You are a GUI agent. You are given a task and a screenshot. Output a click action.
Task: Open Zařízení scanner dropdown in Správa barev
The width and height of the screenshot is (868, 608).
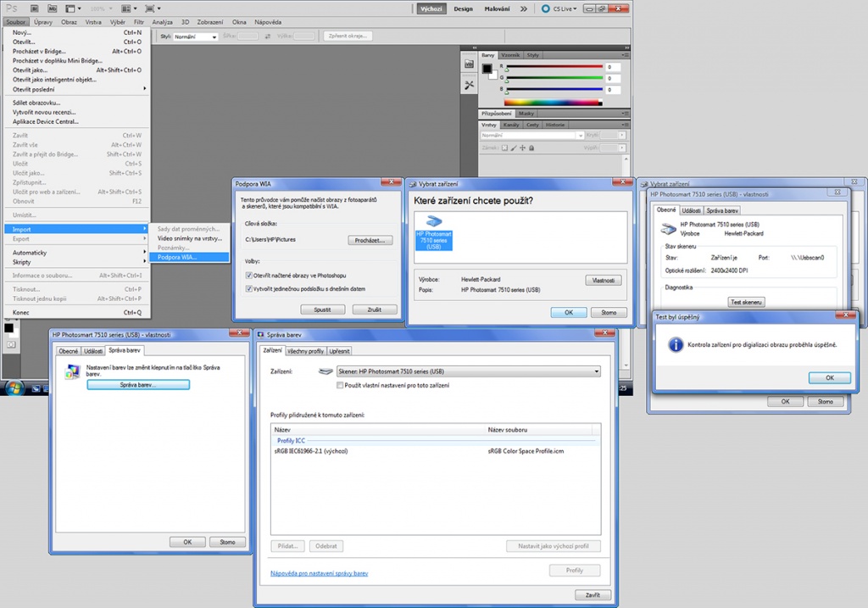click(x=468, y=371)
